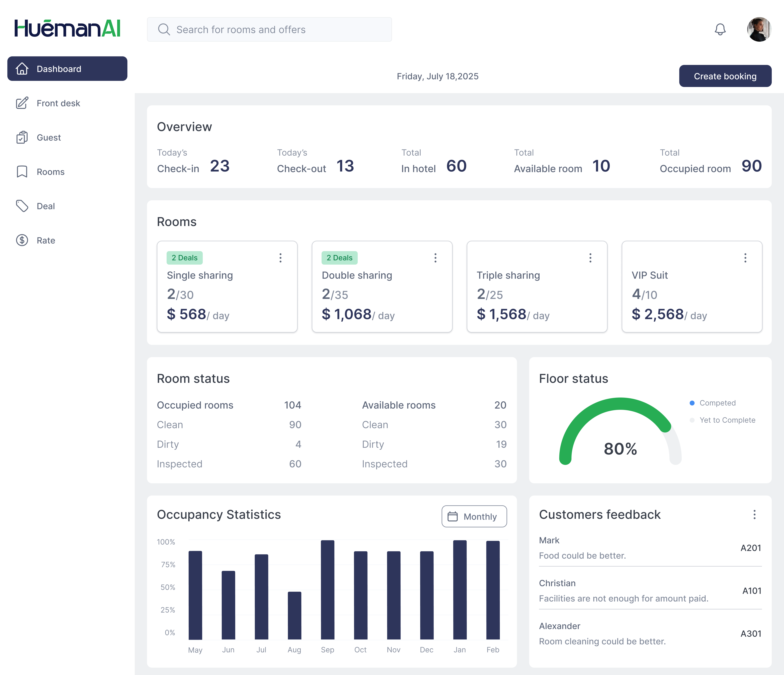Viewport: 784px width, 675px height.
Task: Go to the Guest menu item
Action: pos(49,137)
